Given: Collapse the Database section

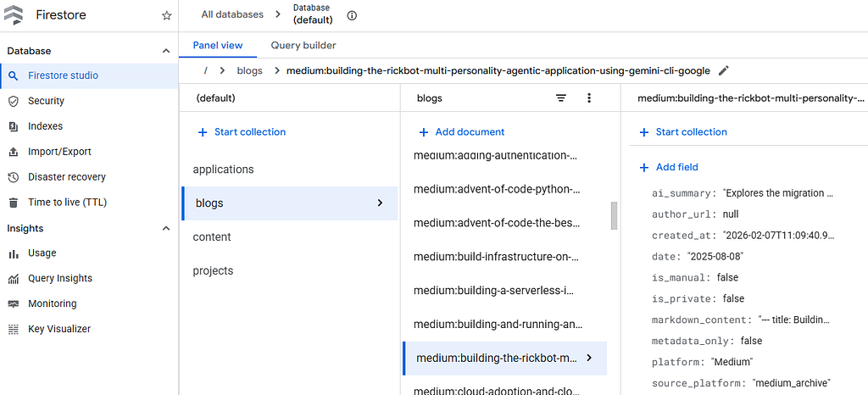Looking at the screenshot, I should coord(165,51).
